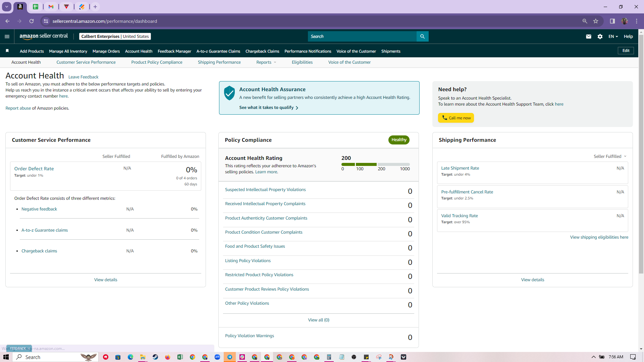Open Chrome three-dot menu
Viewport: 644px width, 362px height.
(x=637, y=21)
